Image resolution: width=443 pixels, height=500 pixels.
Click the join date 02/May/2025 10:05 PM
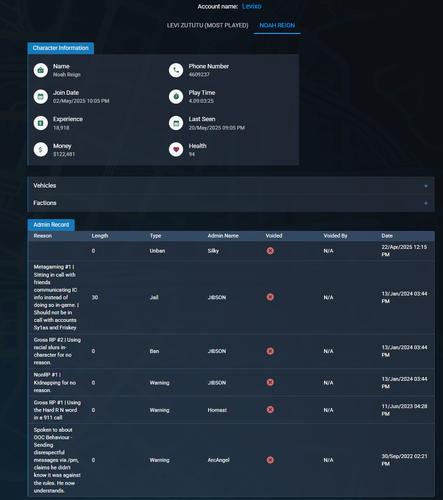pos(81,101)
